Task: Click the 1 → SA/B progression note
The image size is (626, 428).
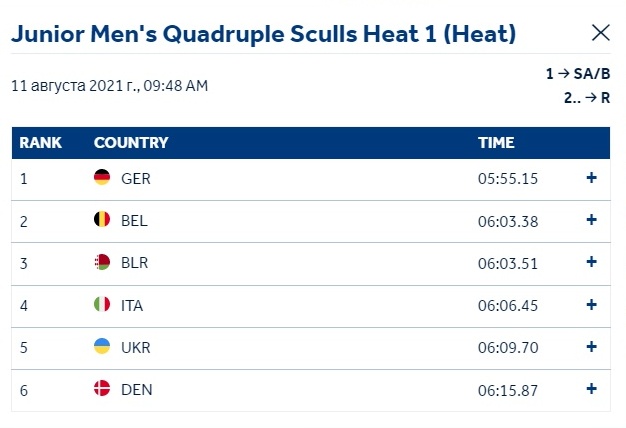Action: [x=578, y=73]
